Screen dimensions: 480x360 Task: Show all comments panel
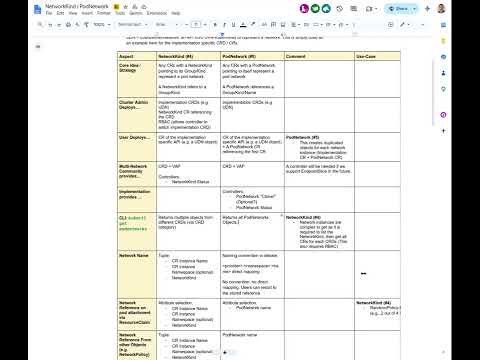[x=353, y=9]
